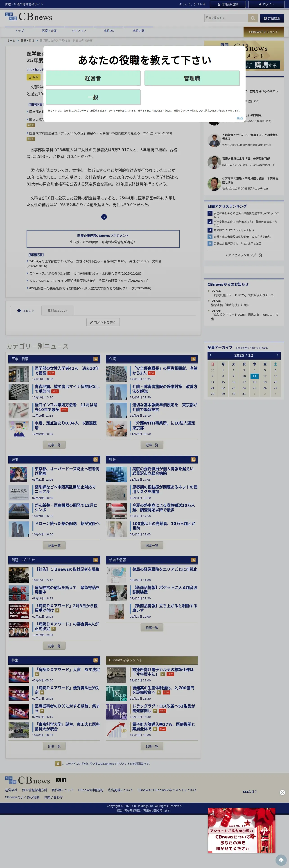Go to next month in calendar

(x=278, y=355)
